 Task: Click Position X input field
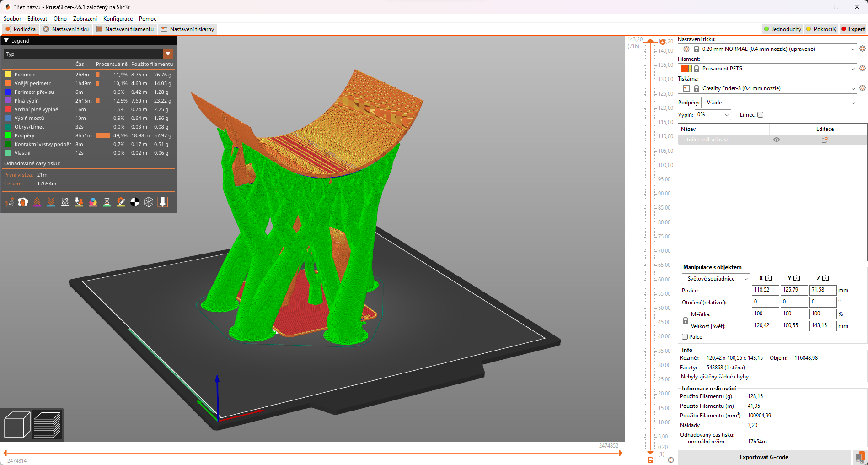[765, 290]
